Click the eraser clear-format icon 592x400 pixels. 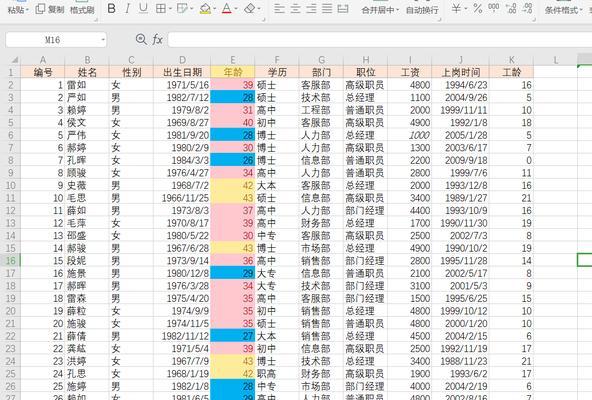pos(250,8)
